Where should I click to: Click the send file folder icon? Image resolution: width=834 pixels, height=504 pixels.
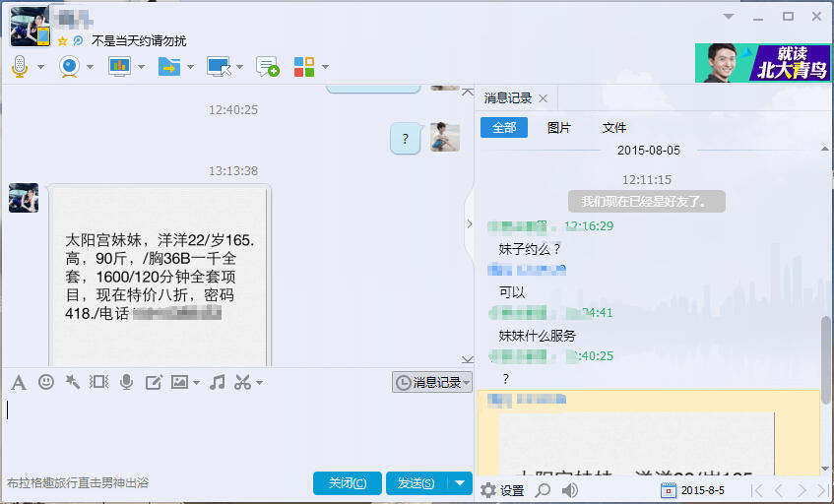(169, 67)
